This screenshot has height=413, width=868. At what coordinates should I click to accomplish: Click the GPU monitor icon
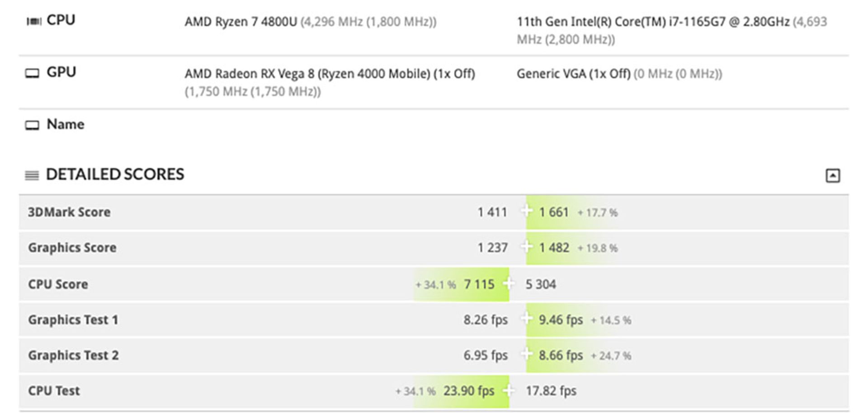click(x=32, y=73)
